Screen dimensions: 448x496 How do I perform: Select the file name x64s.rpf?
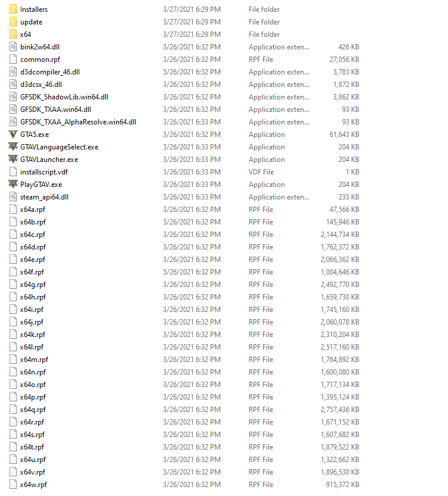pos(32,434)
